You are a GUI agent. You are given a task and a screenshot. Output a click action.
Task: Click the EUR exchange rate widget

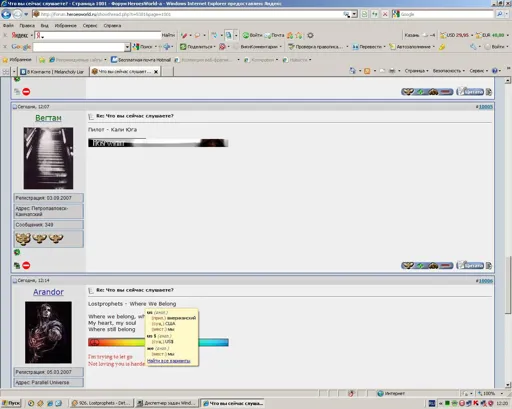[491, 35]
